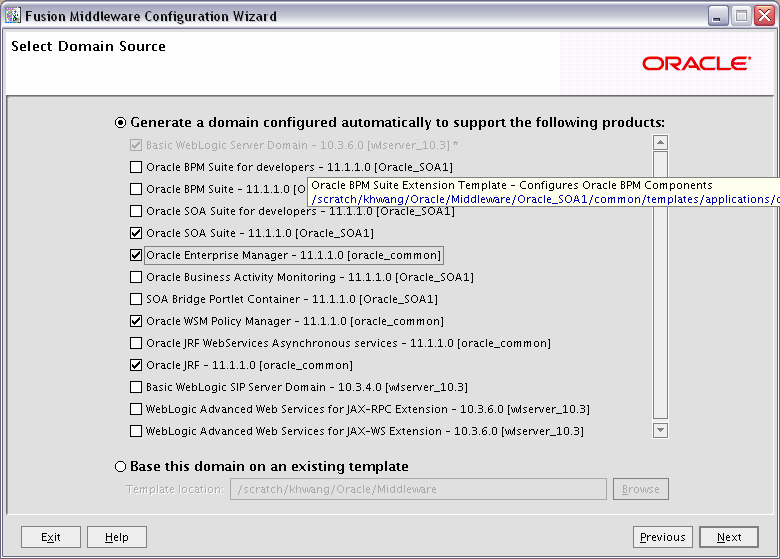Open the Help button
The image size is (780, 559).
click(117, 537)
